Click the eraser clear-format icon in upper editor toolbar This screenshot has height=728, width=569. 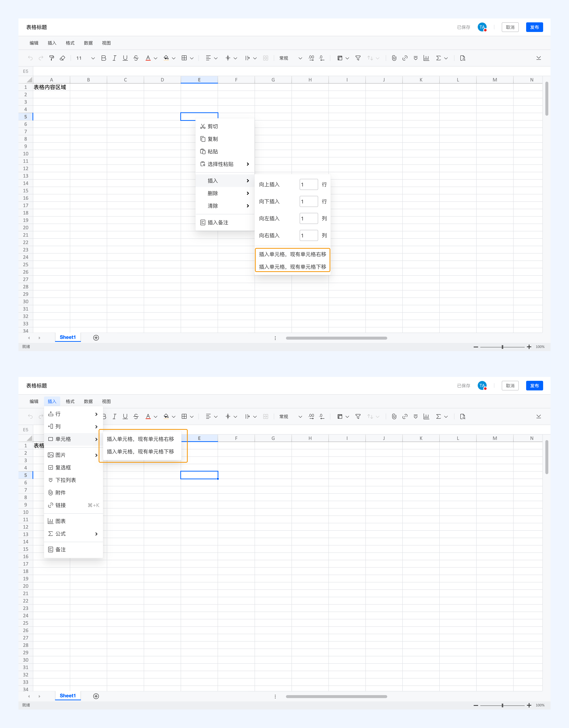coord(62,58)
